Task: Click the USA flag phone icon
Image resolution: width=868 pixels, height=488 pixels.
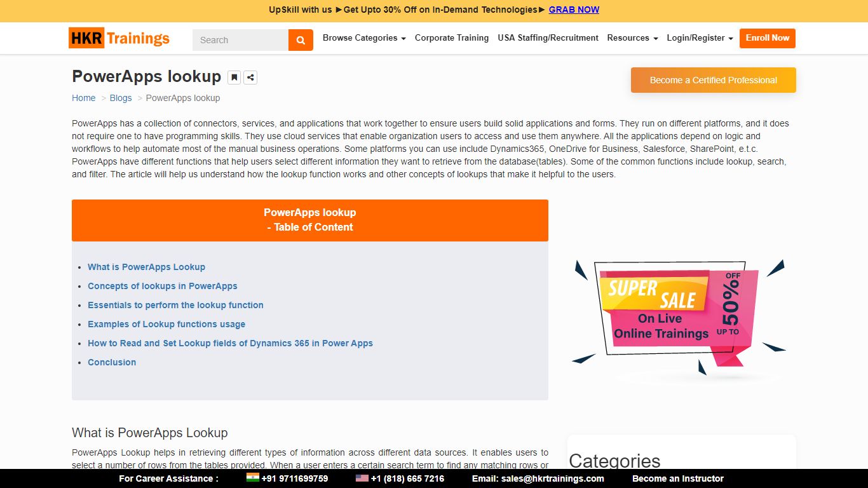Action: [362, 478]
